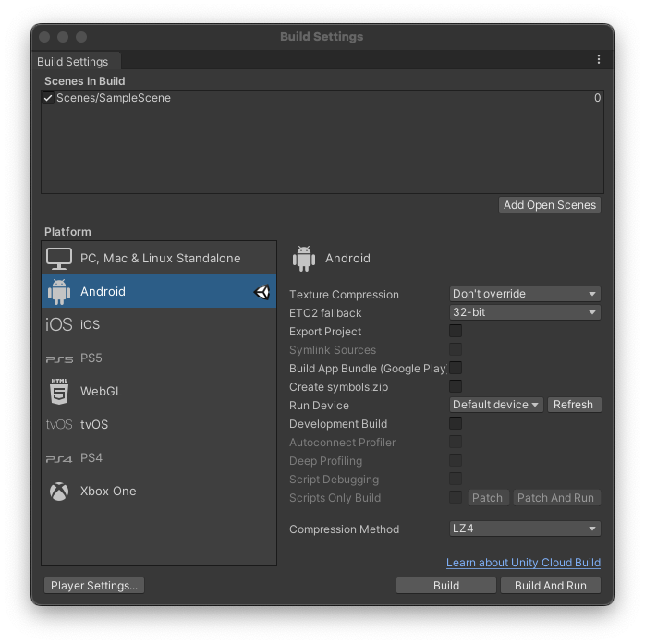The image size is (645, 644).
Task: Click the Android robot icon in platform list
Action: click(59, 292)
